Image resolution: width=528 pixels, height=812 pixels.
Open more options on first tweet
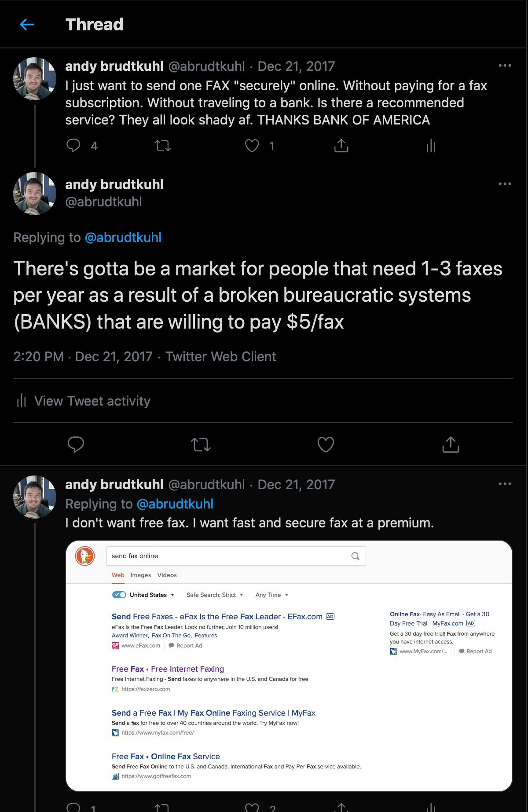click(505, 66)
